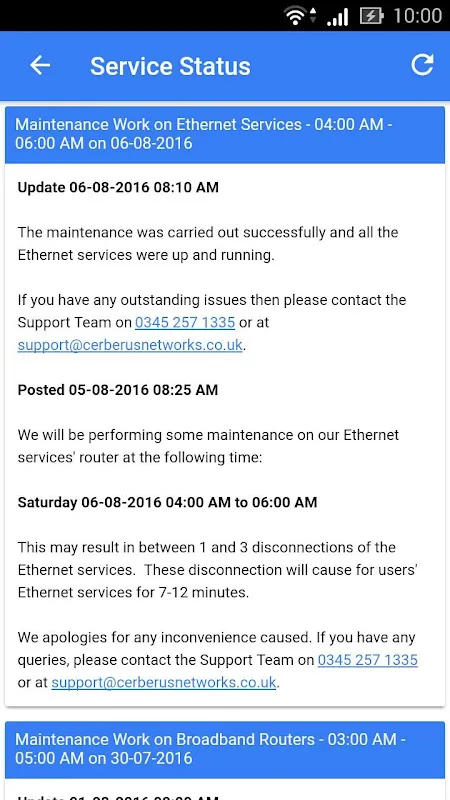
Task: Tap the Wi-Fi status icon
Action: (x=297, y=16)
